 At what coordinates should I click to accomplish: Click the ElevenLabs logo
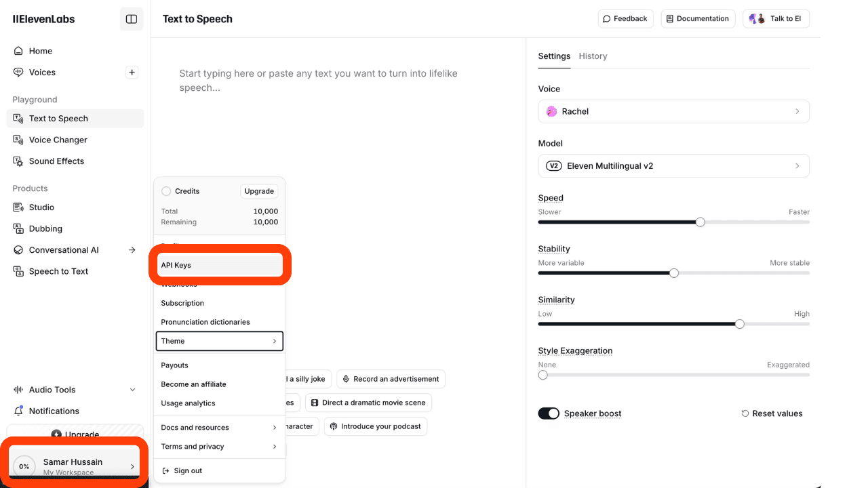[44, 19]
